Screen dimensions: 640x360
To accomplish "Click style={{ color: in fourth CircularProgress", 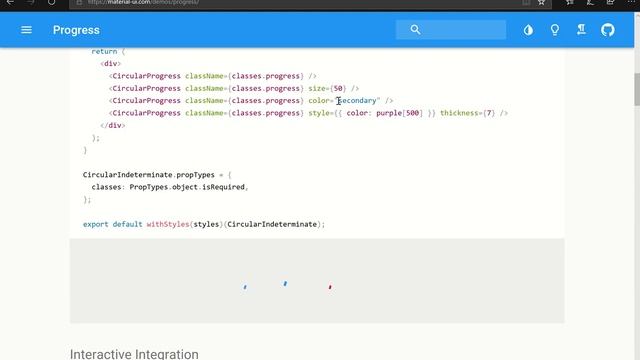I will pos(340,113).
